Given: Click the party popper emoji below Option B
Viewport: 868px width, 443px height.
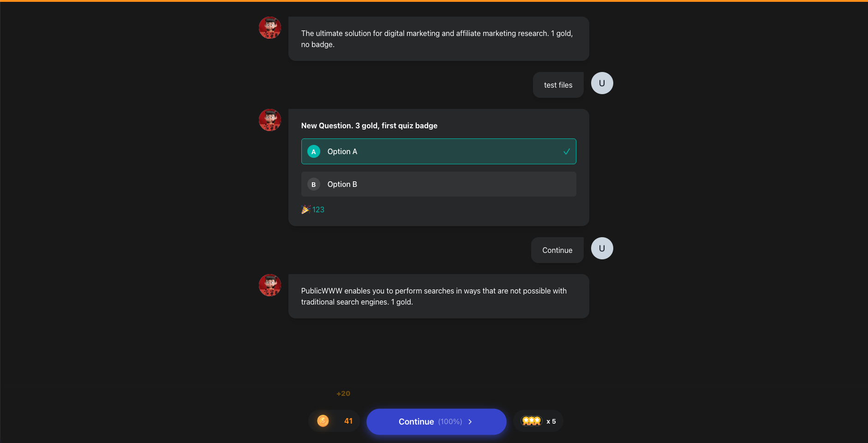Looking at the screenshot, I should [x=306, y=209].
